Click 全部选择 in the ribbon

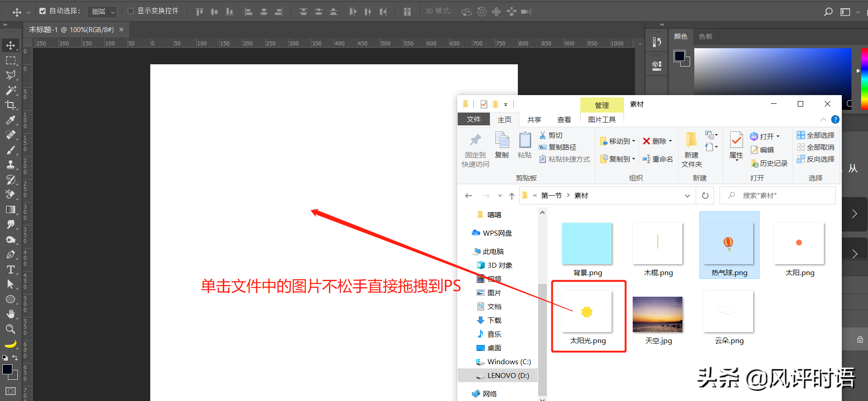[x=816, y=135]
